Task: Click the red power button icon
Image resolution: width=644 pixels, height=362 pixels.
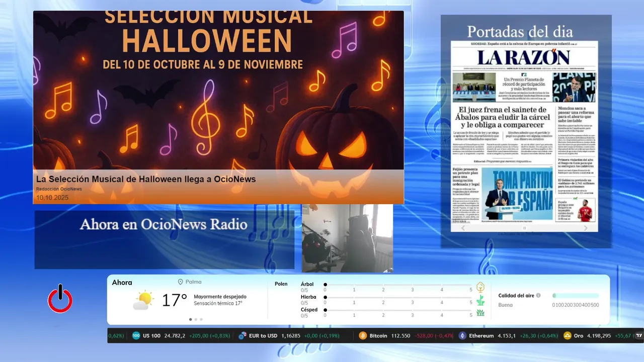Action: (x=60, y=299)
